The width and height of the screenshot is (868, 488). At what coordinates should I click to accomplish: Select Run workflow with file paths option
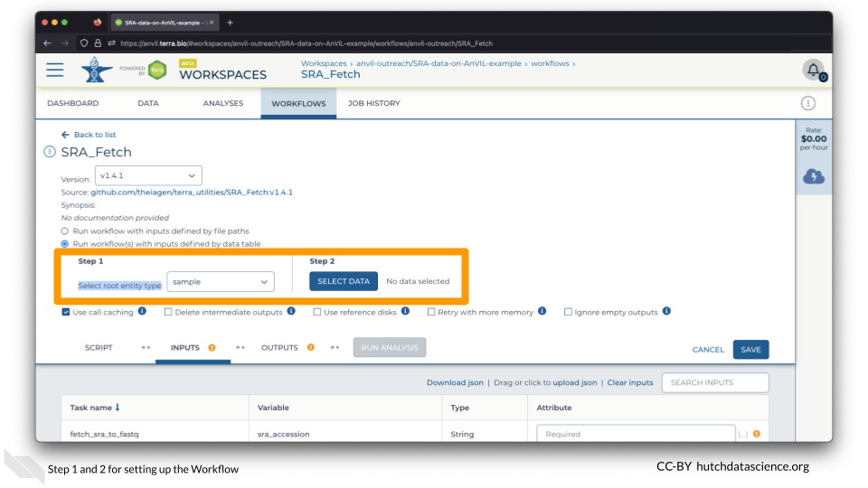click(65, 231)
